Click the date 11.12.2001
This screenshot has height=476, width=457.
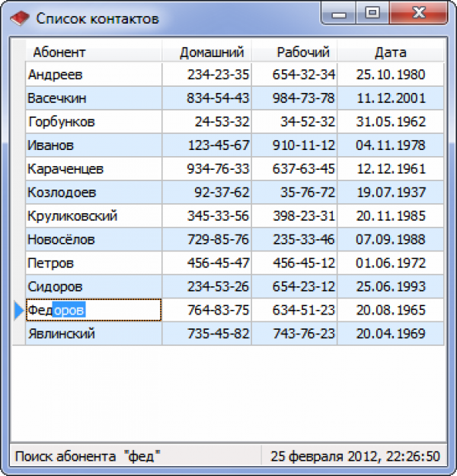coord(391,98)
